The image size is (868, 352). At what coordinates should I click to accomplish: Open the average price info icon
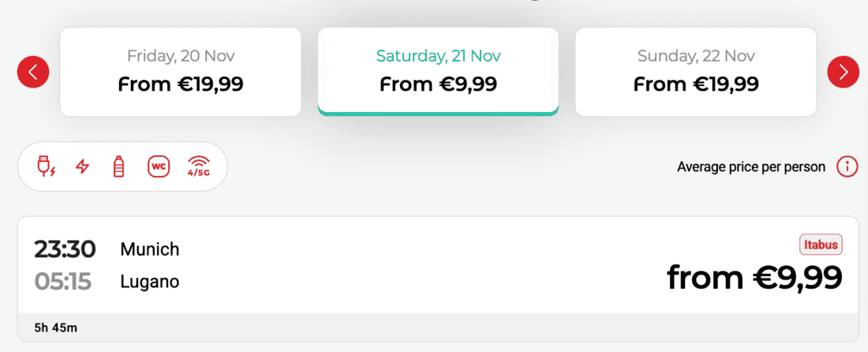click(x=847, y=167)
